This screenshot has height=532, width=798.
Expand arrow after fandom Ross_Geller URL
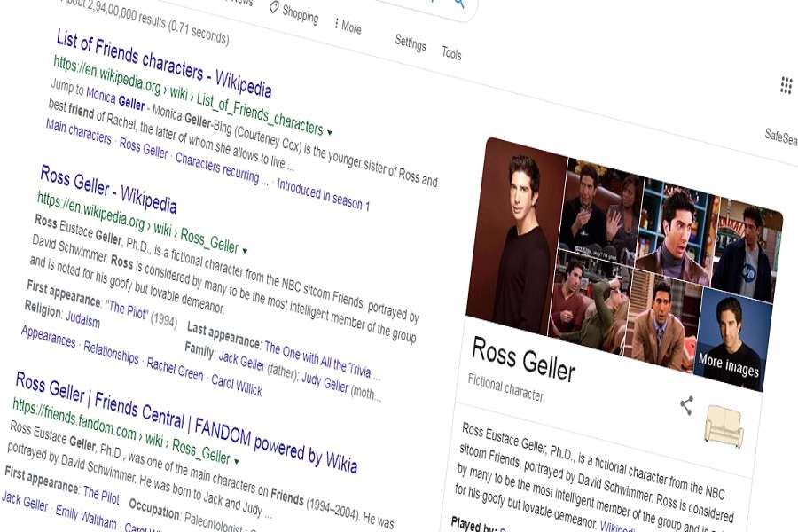[x=236, y=461]
